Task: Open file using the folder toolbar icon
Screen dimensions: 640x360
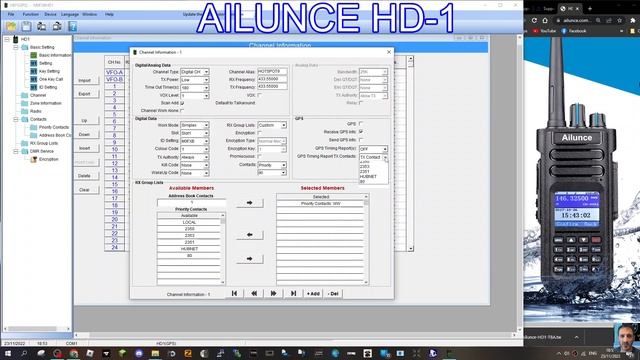Action: click(11, 27)
